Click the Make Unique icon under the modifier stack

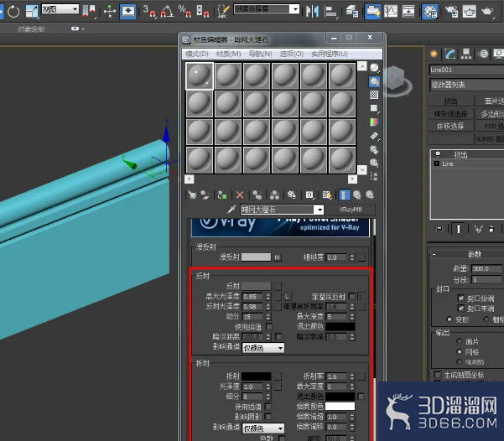[x=479, y=229]
